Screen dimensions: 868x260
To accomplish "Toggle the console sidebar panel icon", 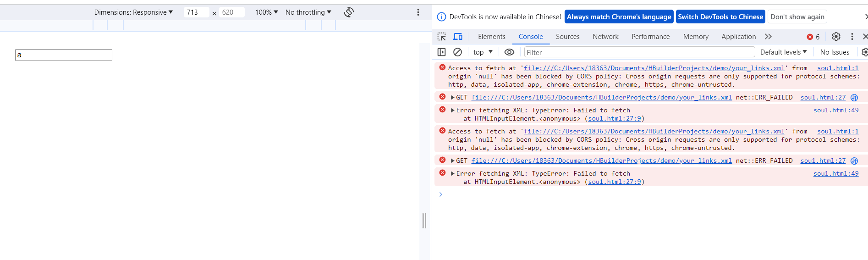I will (x=442, y=52).
